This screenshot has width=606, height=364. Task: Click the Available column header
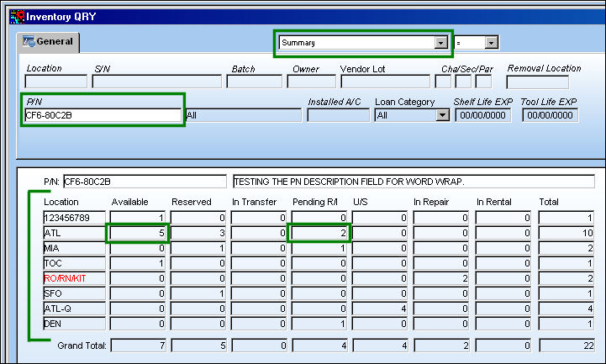pyautogui.click(x=129, y=202)
